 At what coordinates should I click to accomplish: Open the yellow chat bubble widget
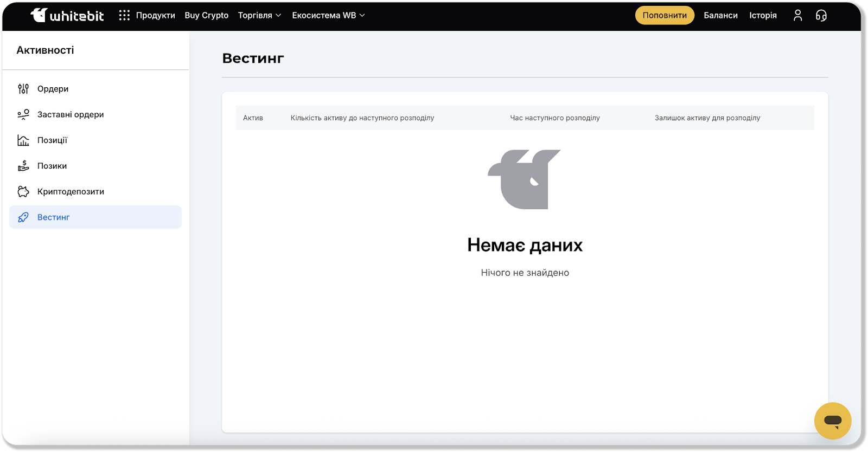pyautogui.click(x=832, y=421)
